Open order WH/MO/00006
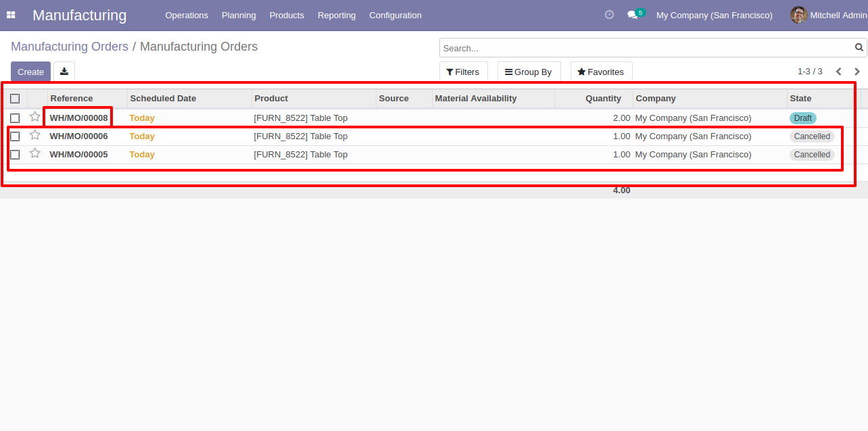The width and height of the screenshot is (868, 431). [78, 136]
